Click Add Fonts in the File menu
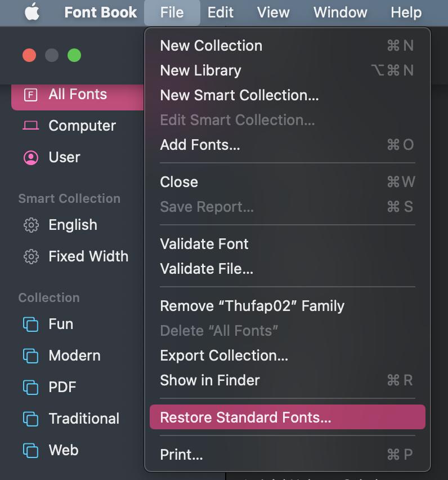Viewport: 448px width, 480px height. pos(199,145)
